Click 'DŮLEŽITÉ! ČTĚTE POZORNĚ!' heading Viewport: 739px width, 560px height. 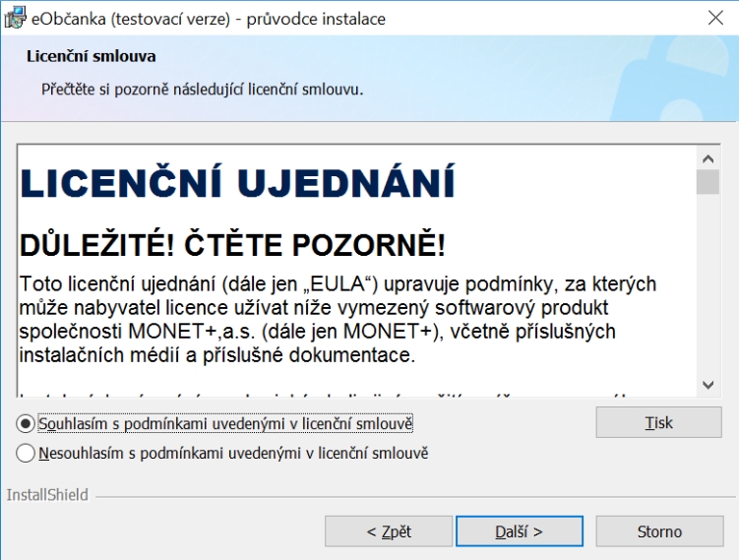click(232, 245)
